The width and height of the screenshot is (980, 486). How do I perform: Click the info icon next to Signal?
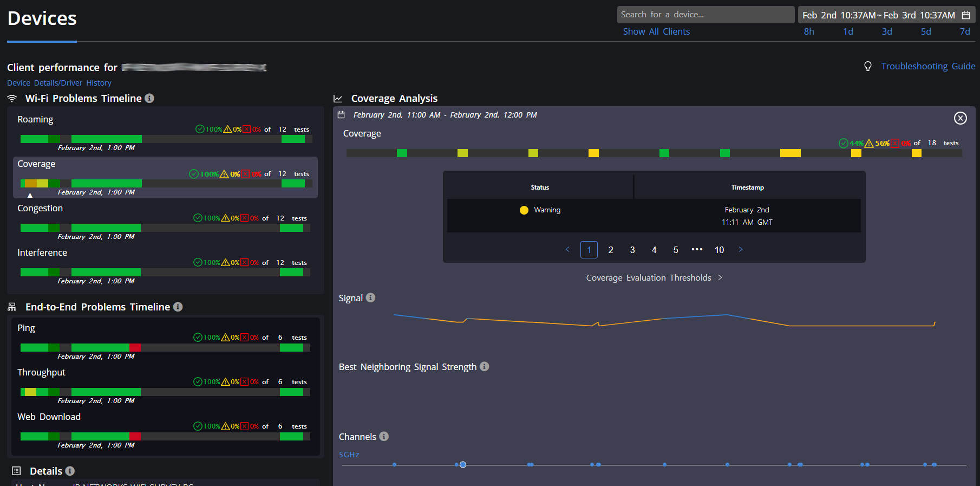pyautogui.click(x=370, y=297)
